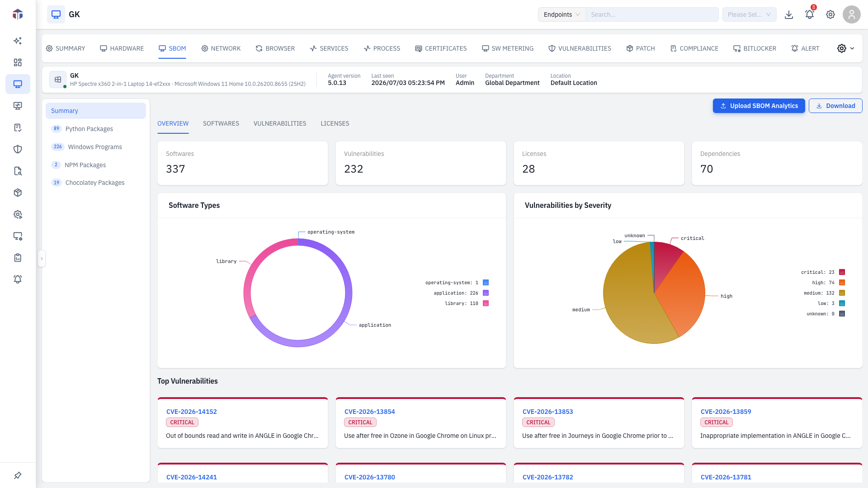Click the Vulnerabilities 232 summary card
Viewport: 868px width, 488px height.
click(x=421, y=163)
